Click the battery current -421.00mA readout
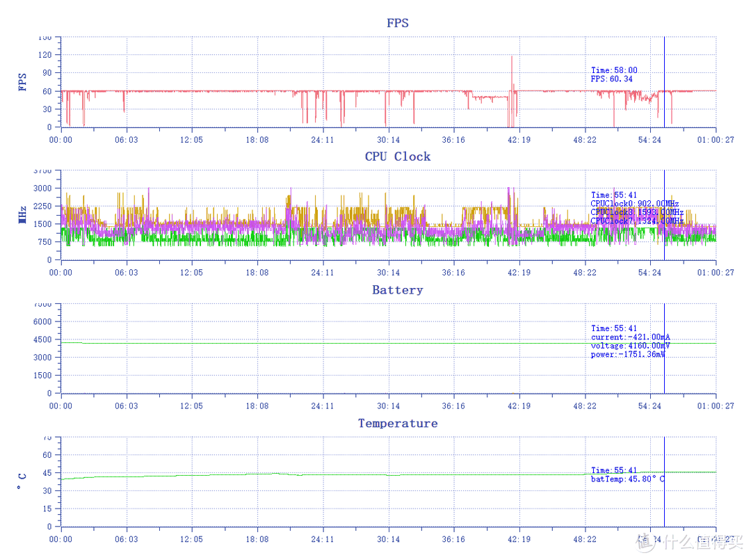Image resolution: width=751 pixels, height=560 pixels. pos(630,337)
